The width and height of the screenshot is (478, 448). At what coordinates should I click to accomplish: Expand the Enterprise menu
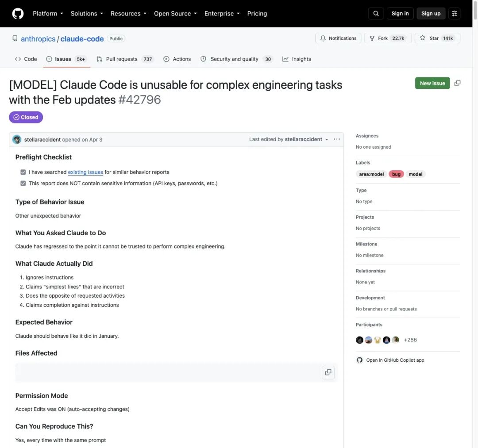pyautogui.click(x=222, y=13)
